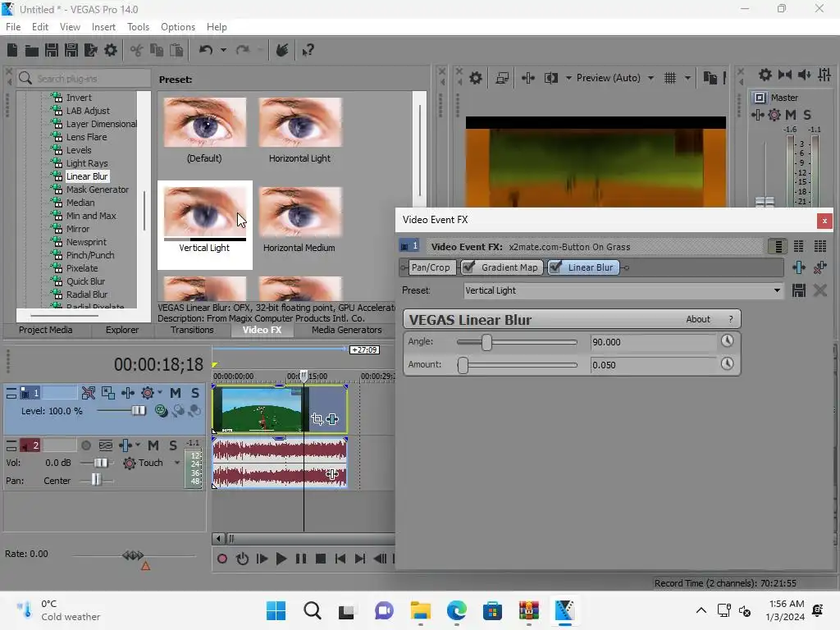
Task: Select Radial Blur in the plug-in list
Action: [86, 294]
